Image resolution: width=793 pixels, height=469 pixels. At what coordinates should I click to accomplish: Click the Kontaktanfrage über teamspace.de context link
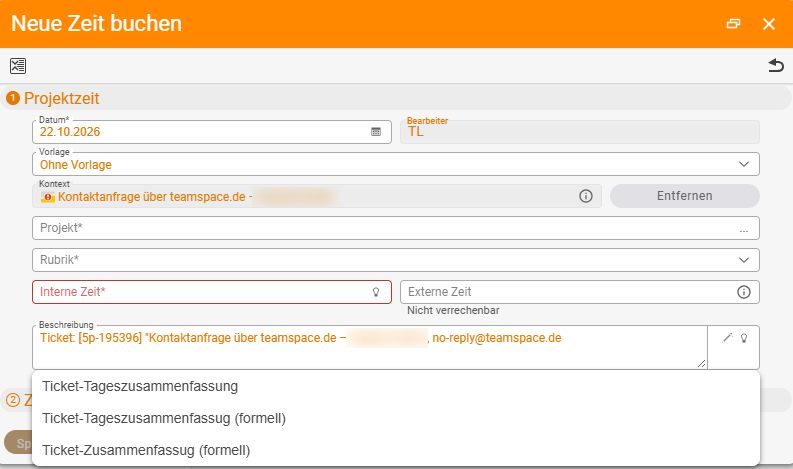click(x=152, y=197)
